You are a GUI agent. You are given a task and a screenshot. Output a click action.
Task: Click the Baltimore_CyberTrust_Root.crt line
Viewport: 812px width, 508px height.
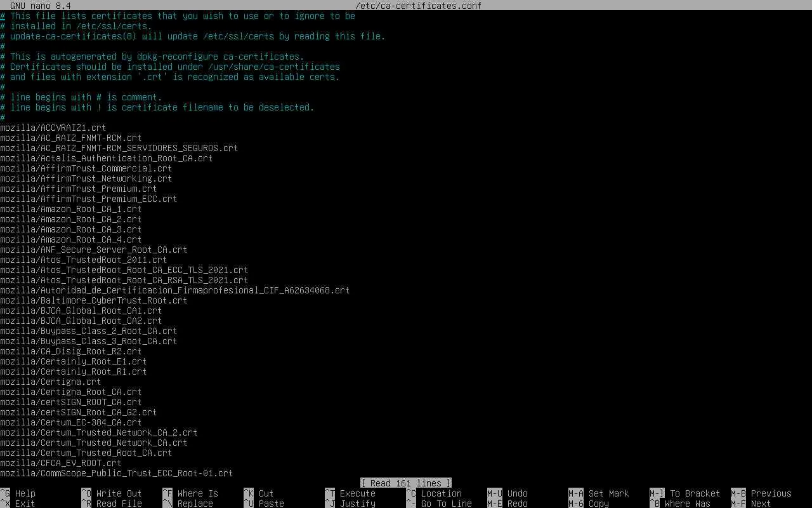[94, 300]
